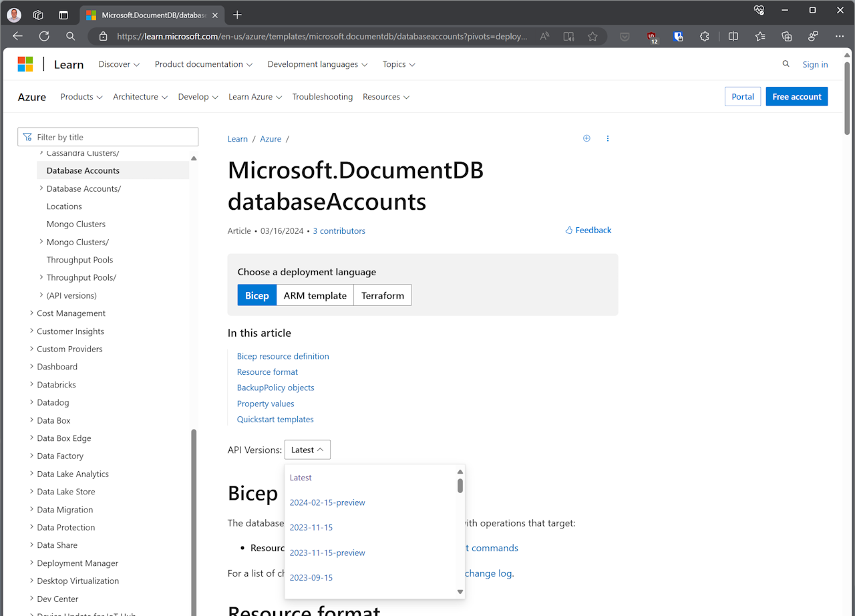Open the Learn site search magnifier
855x616 pixels.
point(786,64)
